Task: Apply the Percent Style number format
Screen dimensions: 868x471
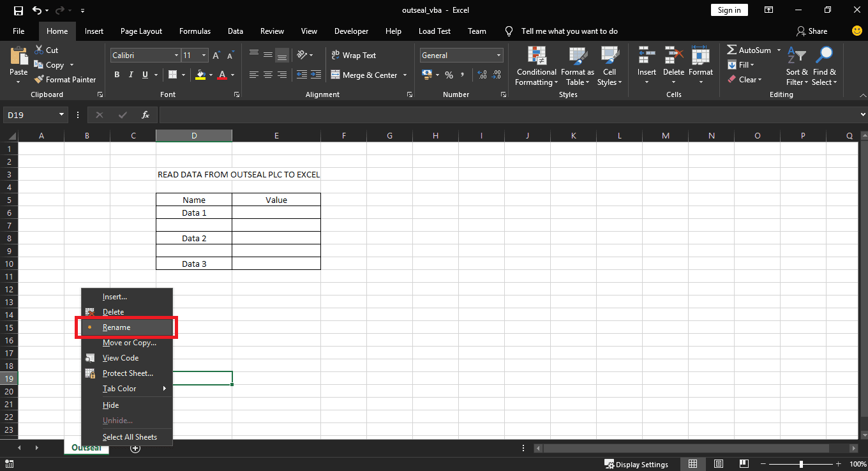Action: (x=449, y=75)
